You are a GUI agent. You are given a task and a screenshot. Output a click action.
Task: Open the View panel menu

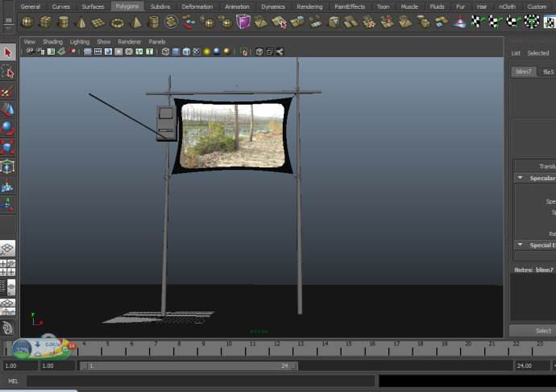(30, 42)
